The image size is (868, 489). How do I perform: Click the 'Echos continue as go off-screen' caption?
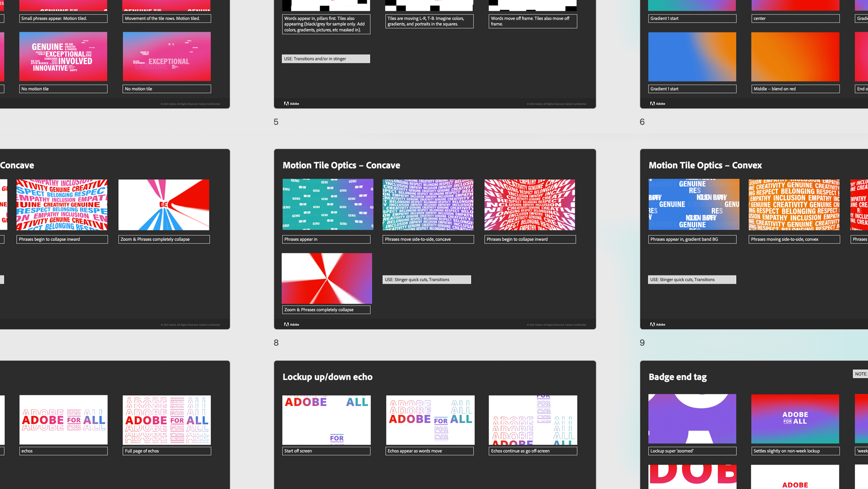[x=533, y=451]
